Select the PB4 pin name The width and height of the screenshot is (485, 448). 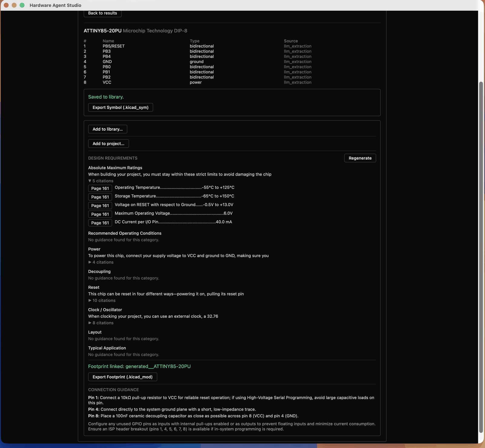107,56
